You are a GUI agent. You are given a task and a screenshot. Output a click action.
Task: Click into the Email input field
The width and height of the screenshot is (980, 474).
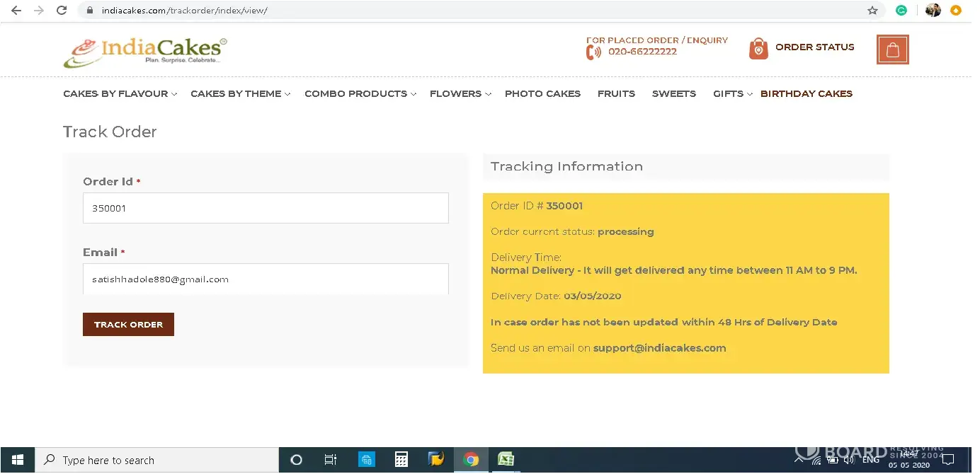coord(266,279)
